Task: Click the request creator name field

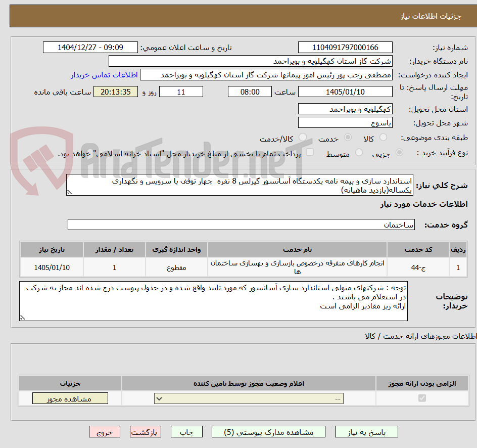Action: (266, 75)
